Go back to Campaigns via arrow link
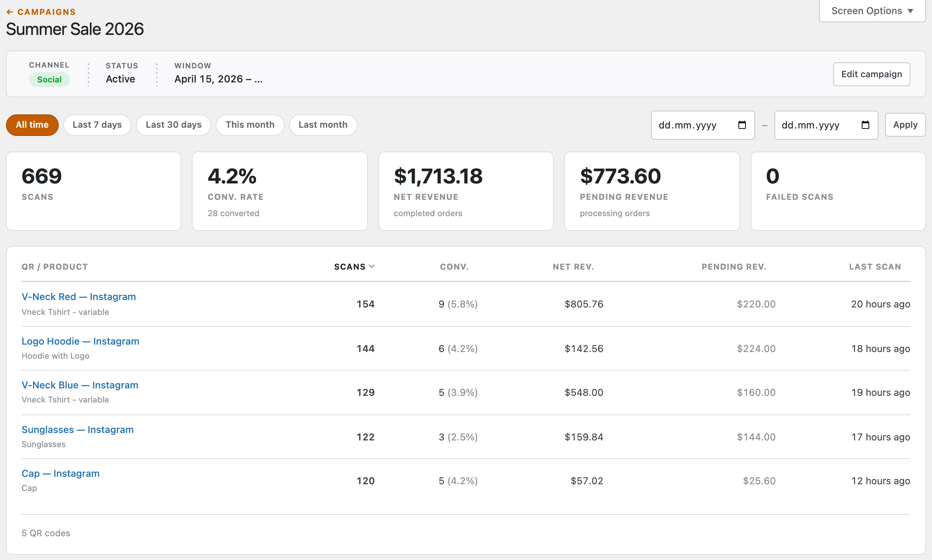Image resolution: width=932 pixels, height=560 pixels. tap(41, 12)
